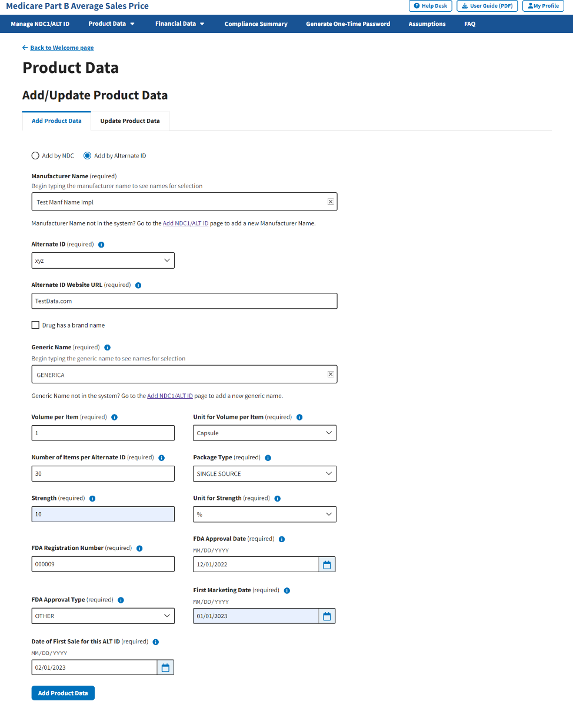
Task: Clear the Manufacturer Name field
Action: pos(331,202)
